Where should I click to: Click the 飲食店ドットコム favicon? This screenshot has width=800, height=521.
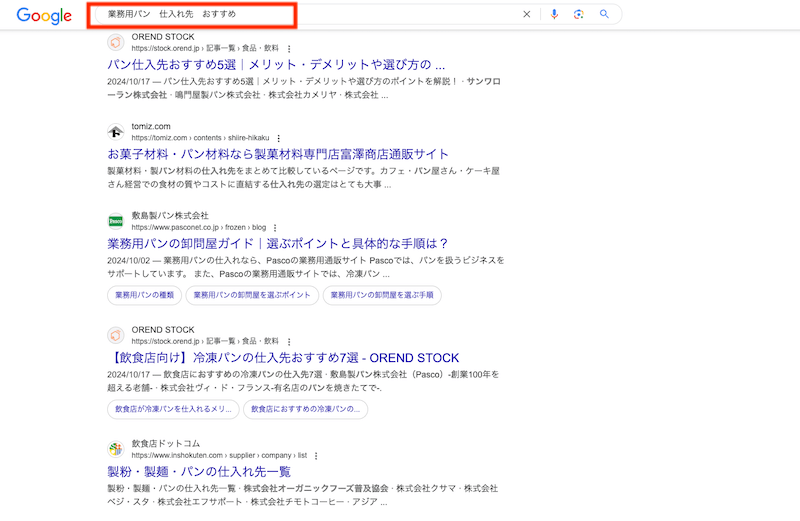(116, 449)
